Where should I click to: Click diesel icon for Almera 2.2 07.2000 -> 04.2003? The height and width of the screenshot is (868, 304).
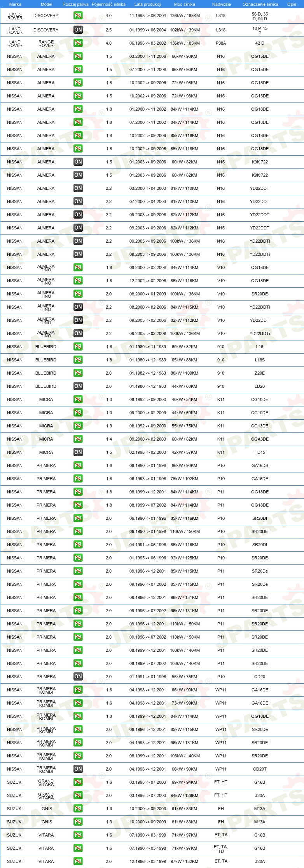tap(78, 201)
